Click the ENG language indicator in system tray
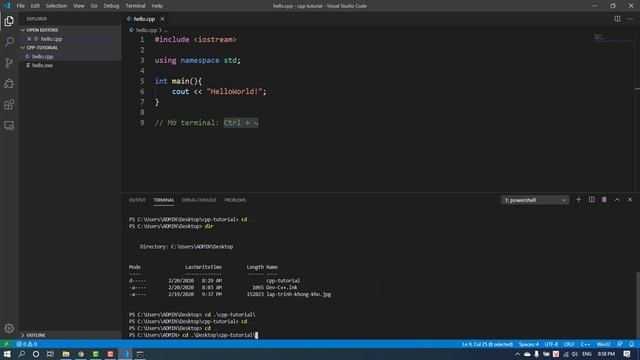The height and width of the screenshot is (360, 640). pyautogui.click(x=587, y=354)
